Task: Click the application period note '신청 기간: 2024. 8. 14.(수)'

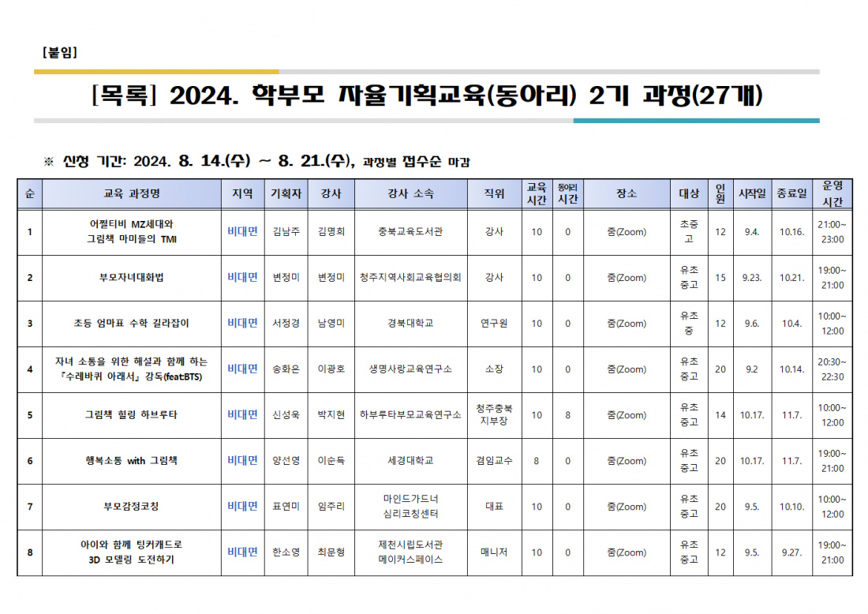Action: point(157,161)
